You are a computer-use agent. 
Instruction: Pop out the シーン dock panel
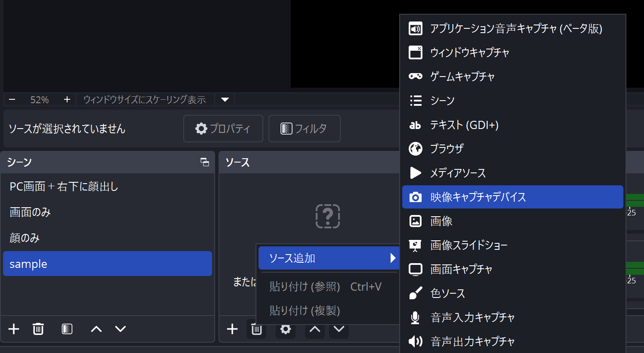coord(205,162)
